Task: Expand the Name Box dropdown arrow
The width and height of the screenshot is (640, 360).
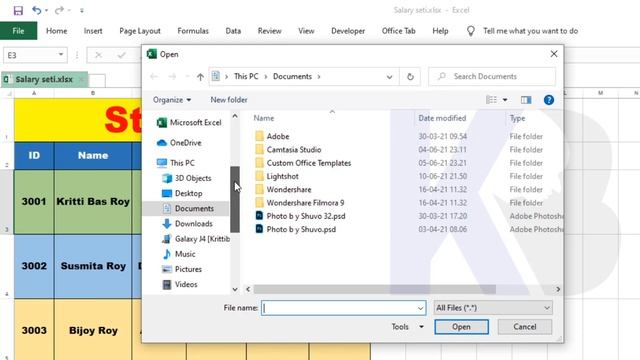Action: tap(61, 55)
